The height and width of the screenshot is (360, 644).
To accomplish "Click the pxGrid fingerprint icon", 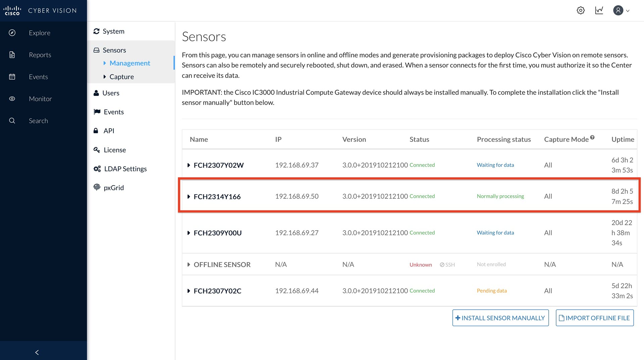I will pos(97,187).
